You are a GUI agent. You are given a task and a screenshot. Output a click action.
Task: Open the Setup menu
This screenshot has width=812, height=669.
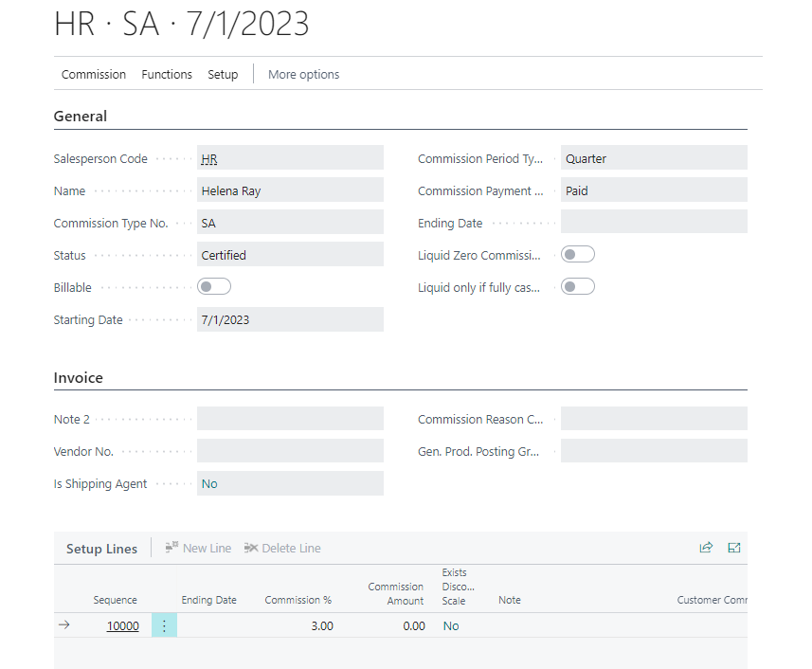click(223, 74)
